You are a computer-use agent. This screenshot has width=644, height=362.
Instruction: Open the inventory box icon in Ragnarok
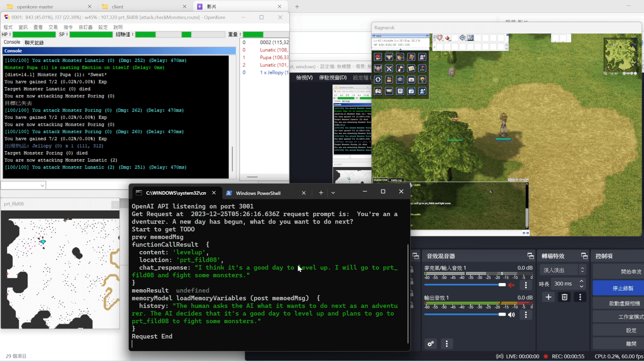coord(400,57)
